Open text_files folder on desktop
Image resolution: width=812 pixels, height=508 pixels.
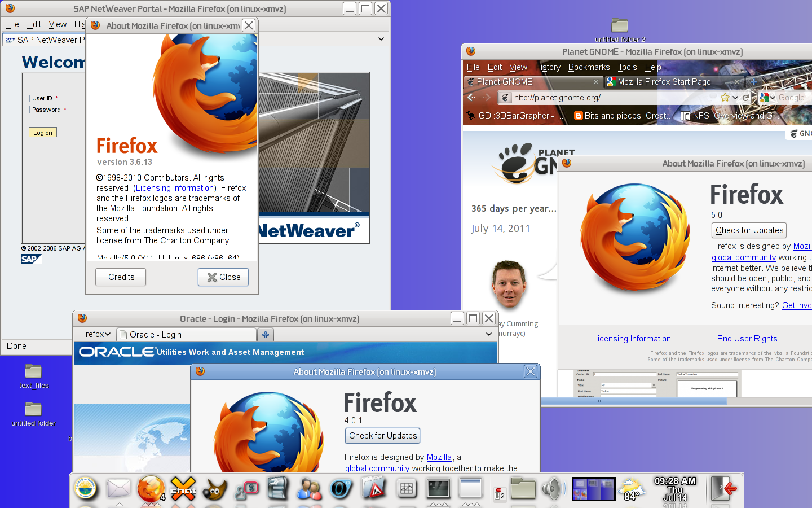coord(34,376)
